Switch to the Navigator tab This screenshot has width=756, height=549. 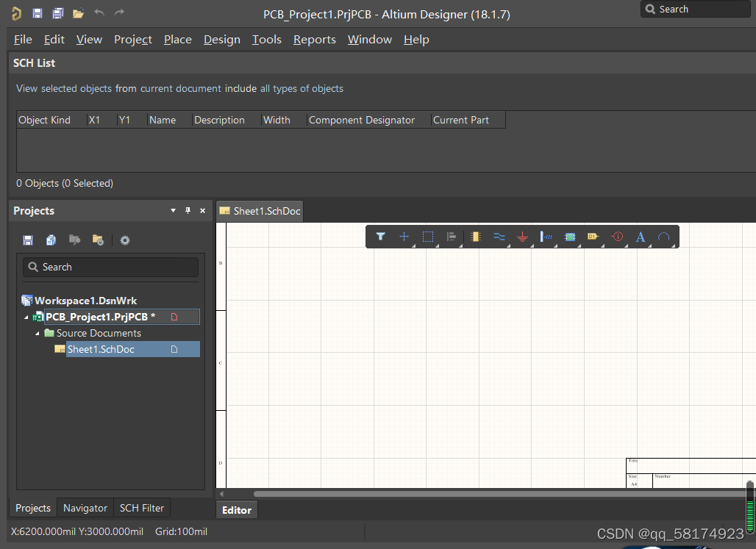[x=85, y=508]
